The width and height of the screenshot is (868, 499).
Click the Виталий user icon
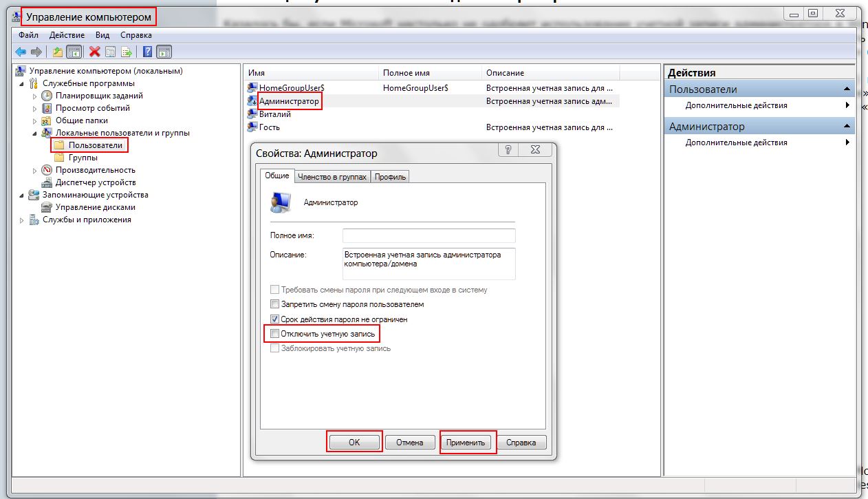[252, 114]
